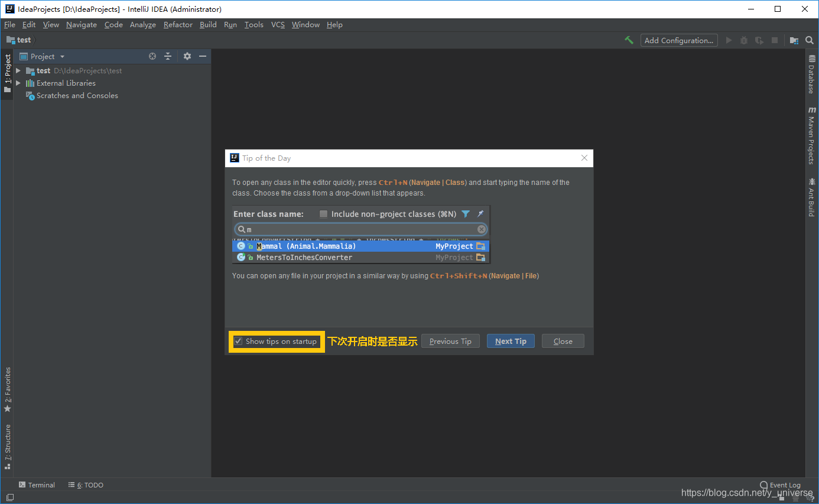819x504 pixels.
Task: Click the Next Tip button
Action: 511,341
